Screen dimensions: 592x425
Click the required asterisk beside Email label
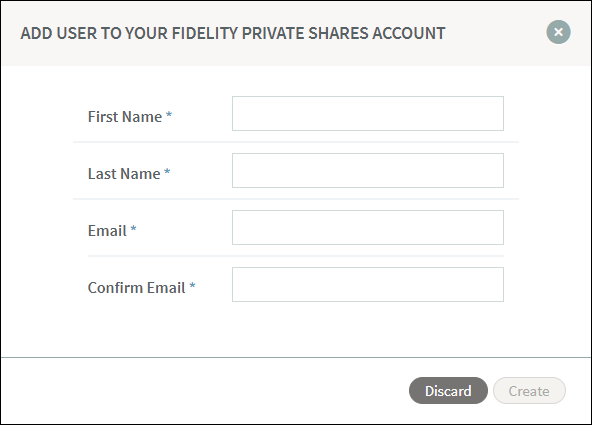point(133,229)
